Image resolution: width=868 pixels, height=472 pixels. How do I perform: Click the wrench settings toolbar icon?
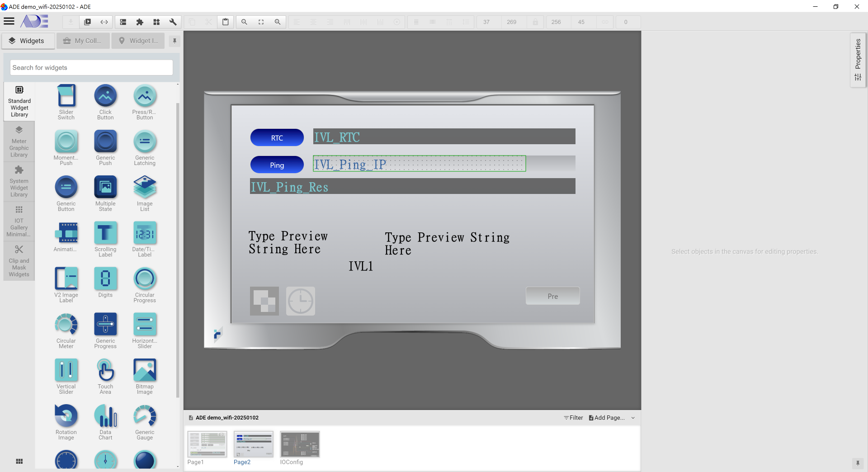coord(173,22)
